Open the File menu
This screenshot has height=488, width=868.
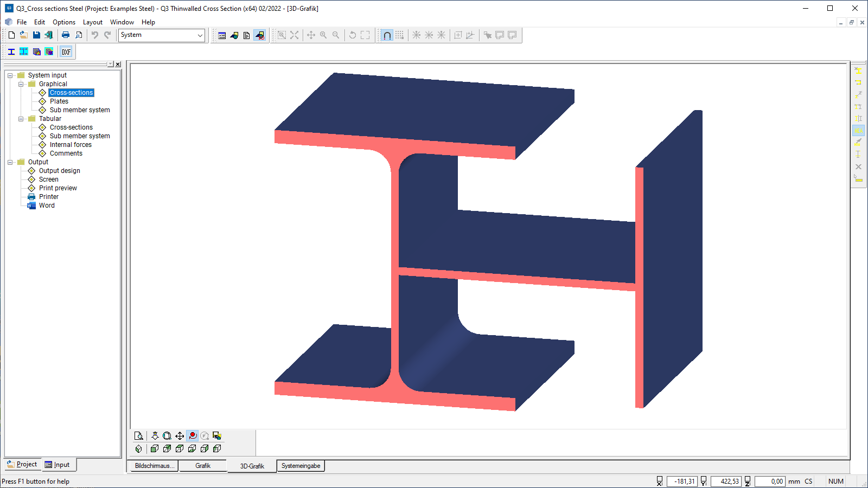pyautogui.click(x=22, y=22)
